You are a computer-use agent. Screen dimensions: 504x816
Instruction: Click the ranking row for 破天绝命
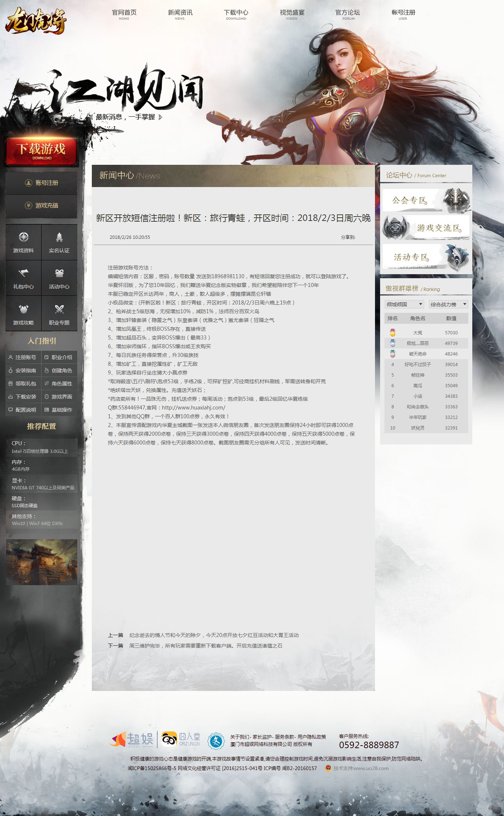[426, 354]
